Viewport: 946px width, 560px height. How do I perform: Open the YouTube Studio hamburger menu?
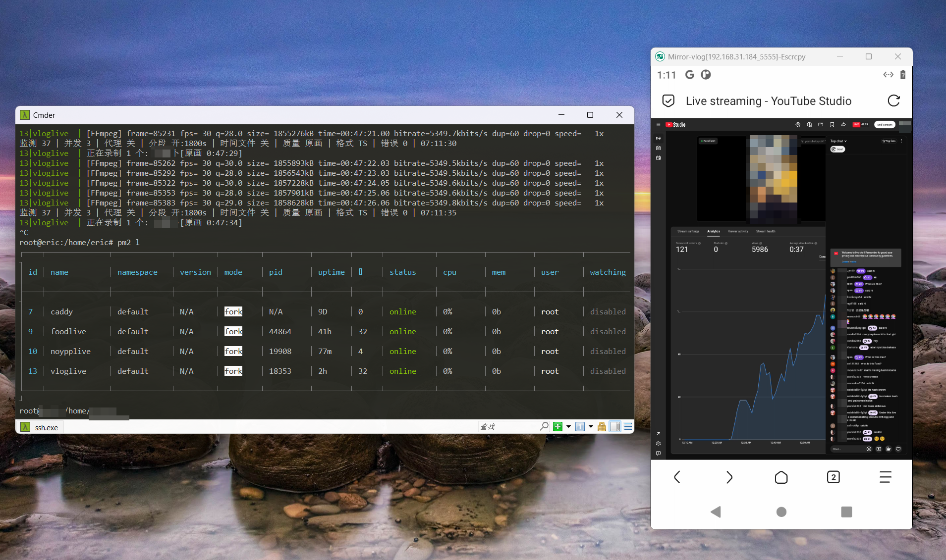click(658, 125)
